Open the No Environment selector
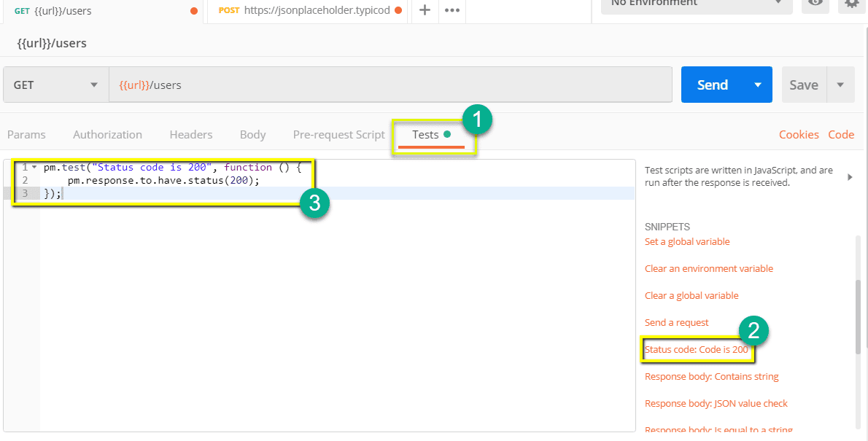This screenshot has height=441, width=868. click(696, 4)
